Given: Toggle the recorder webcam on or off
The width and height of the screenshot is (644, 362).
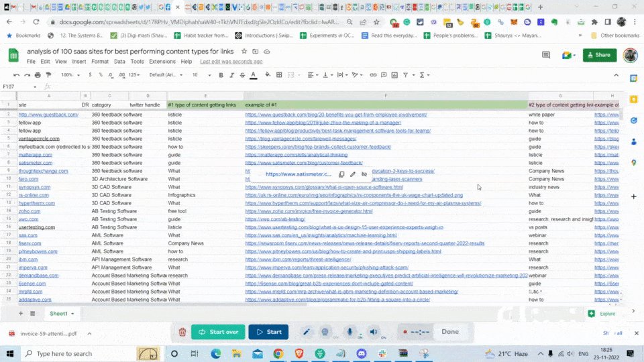Looking at the screenshot, I should 325,332.
